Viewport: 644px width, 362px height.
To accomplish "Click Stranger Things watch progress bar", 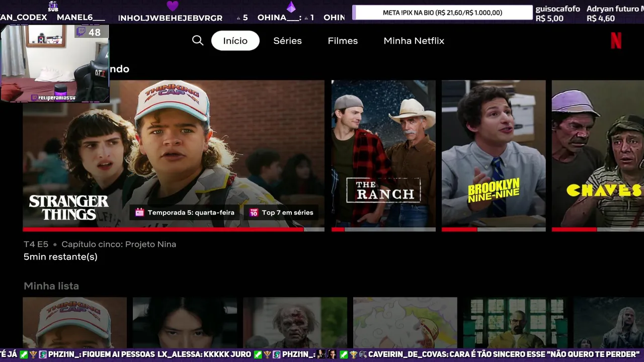I will (x=174, y=230).
